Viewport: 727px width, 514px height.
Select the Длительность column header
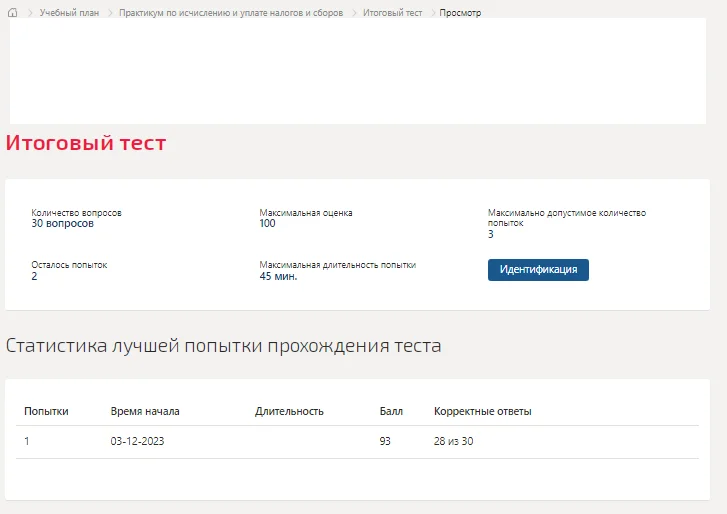[289, 411]
